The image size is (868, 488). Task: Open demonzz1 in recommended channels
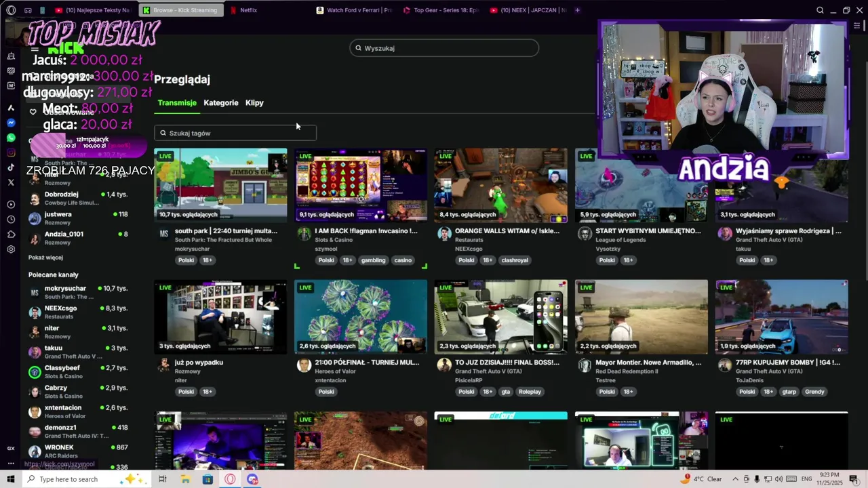tap(78, 431)
